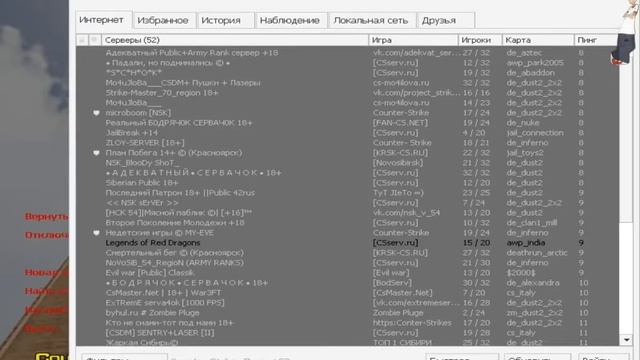Viewport: 640px width, 360px height.
Task: Select the Адекватный Public+Army Rank server row
Action: (347, 53)
